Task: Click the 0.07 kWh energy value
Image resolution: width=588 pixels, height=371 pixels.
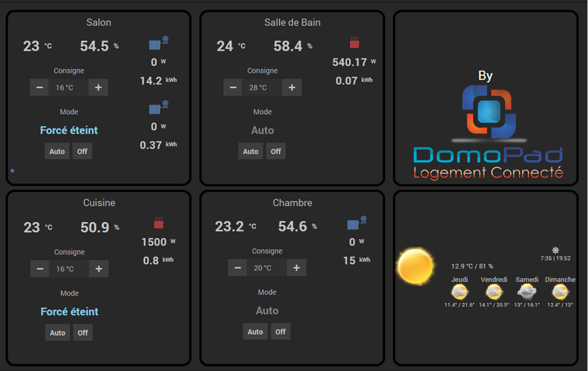Action: click(354, 80)
